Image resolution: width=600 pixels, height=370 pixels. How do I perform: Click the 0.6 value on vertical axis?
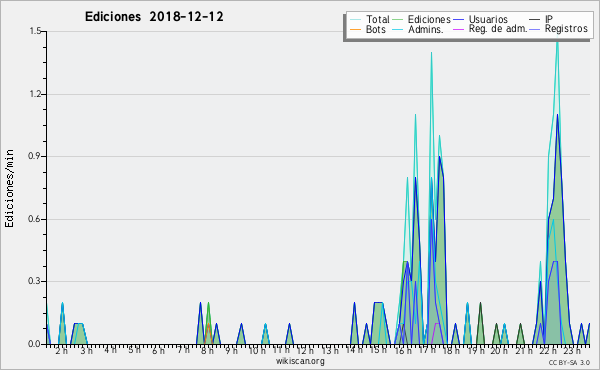[x=35, y=219]
